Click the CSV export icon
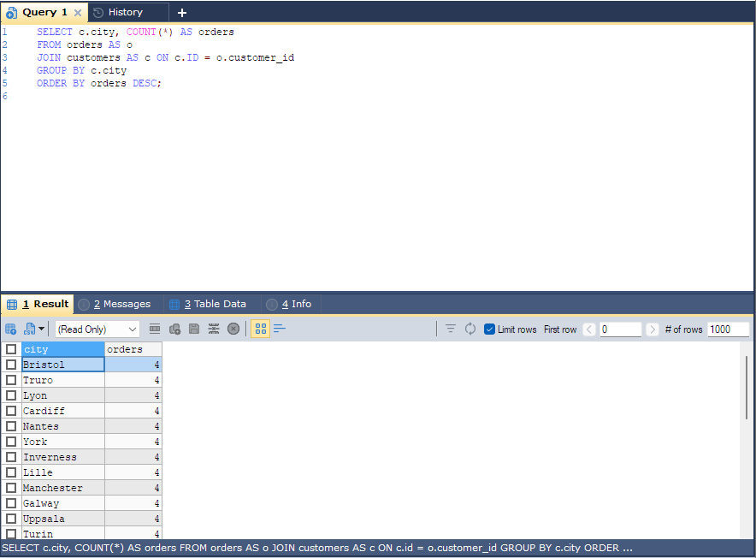756x558 pixels. point(29,329)
